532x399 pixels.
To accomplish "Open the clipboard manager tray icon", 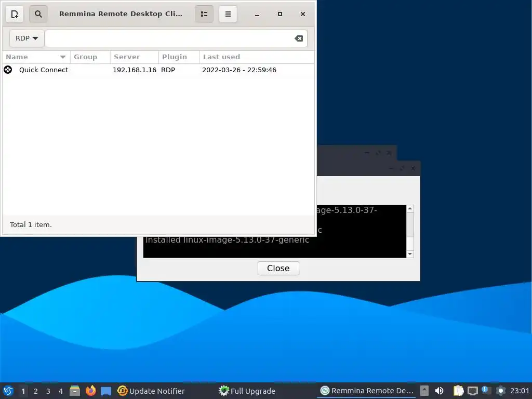I will [458, 391].
